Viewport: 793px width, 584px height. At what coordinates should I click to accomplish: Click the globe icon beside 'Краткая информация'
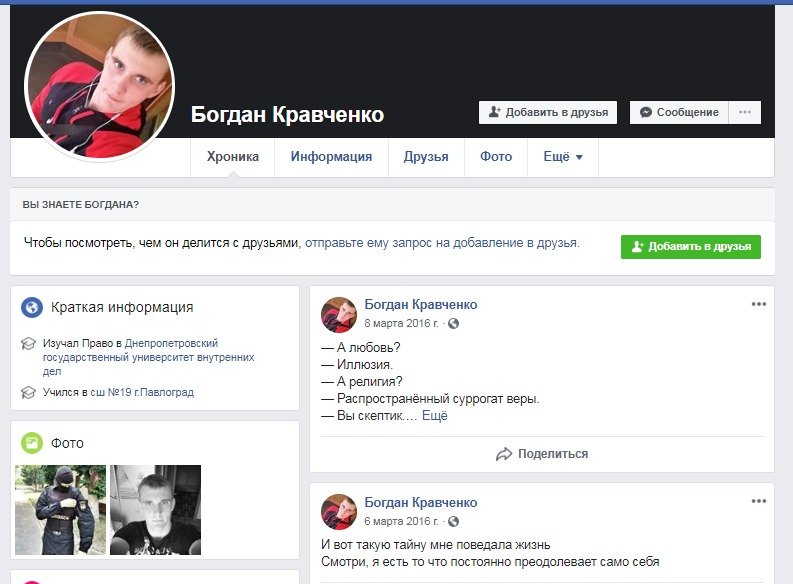32,308
